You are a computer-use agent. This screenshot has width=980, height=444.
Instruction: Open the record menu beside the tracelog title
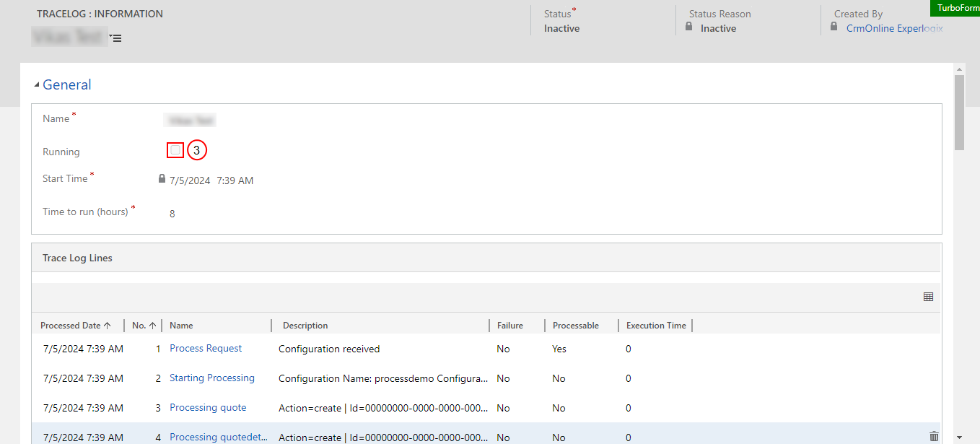pos(116,38)
